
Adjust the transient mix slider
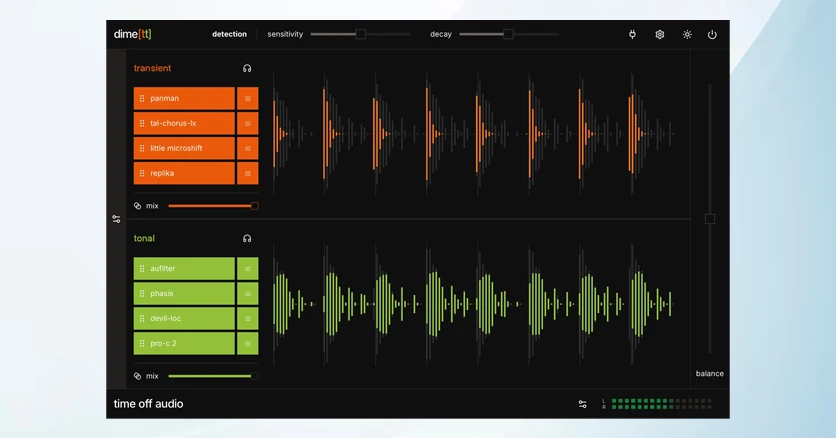coord(213,206)
